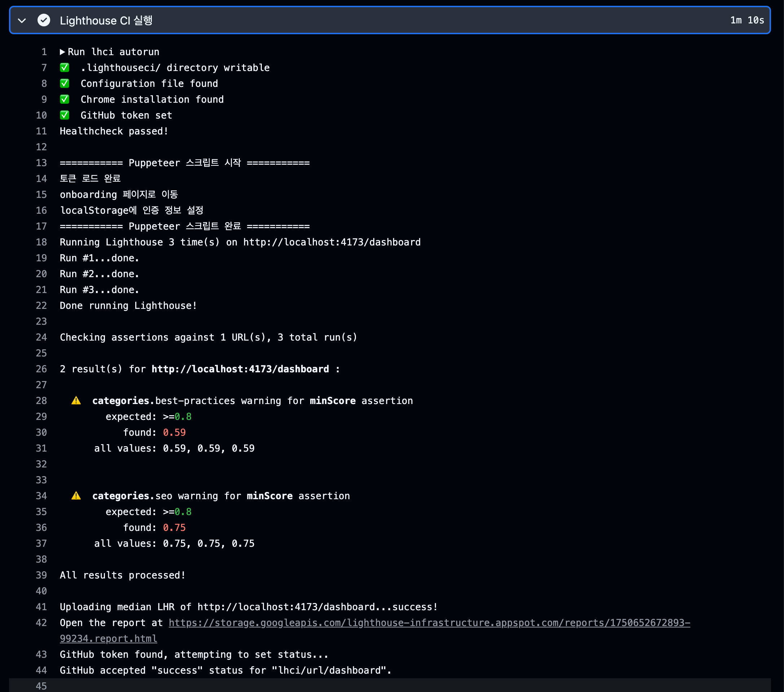Click warning icon for best-practices assertion
The width and height of the screenshot is (784, 692).
(76, 401)
